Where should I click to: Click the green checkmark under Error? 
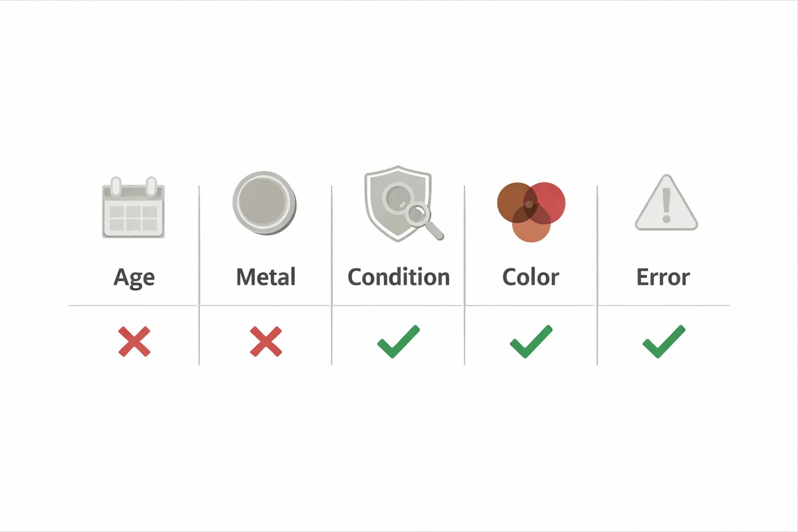click(664, 341)
